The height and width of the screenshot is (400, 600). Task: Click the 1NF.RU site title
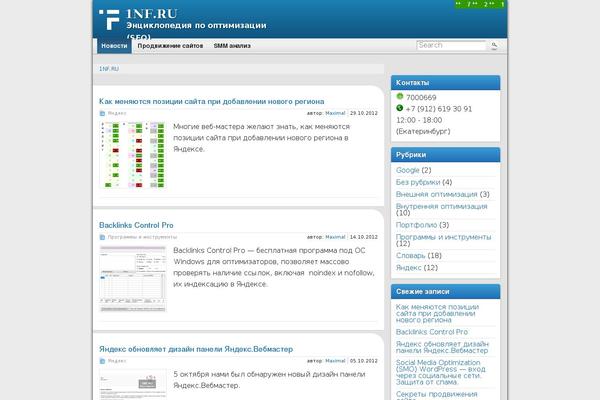coord(152,14)
